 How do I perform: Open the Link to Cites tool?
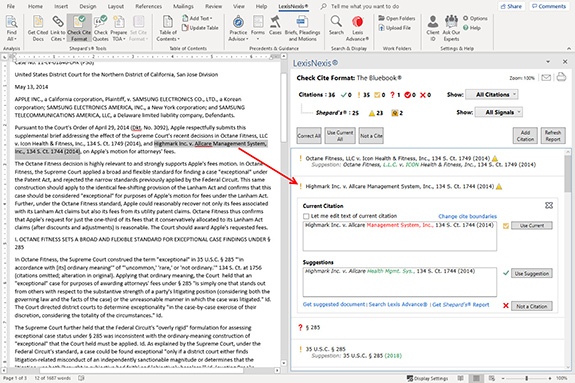(x=58, y=28)
